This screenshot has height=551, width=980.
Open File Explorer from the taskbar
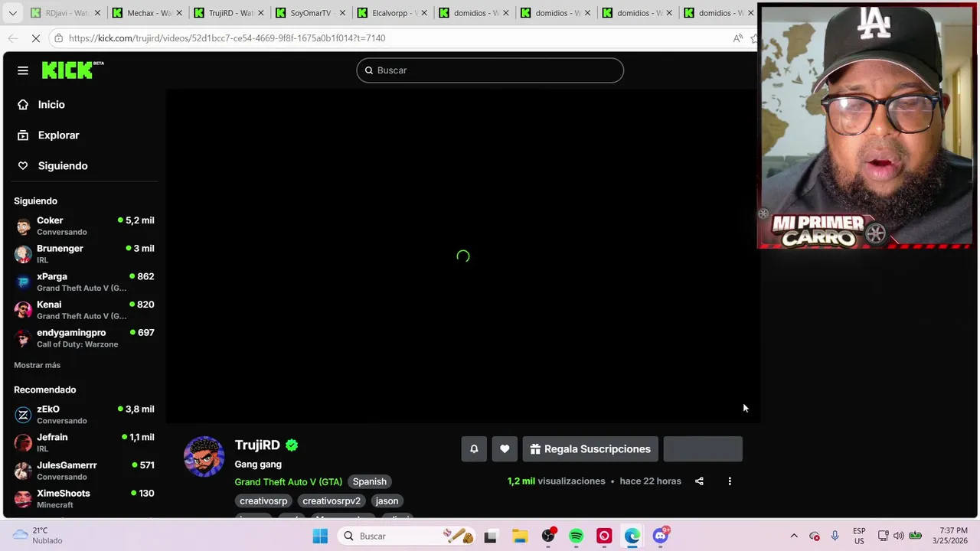point(520,536)
